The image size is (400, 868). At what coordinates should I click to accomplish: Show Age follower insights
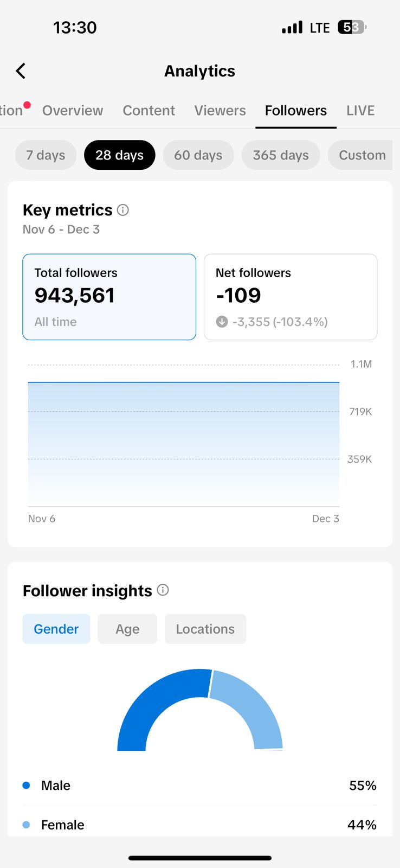[127, 629]
